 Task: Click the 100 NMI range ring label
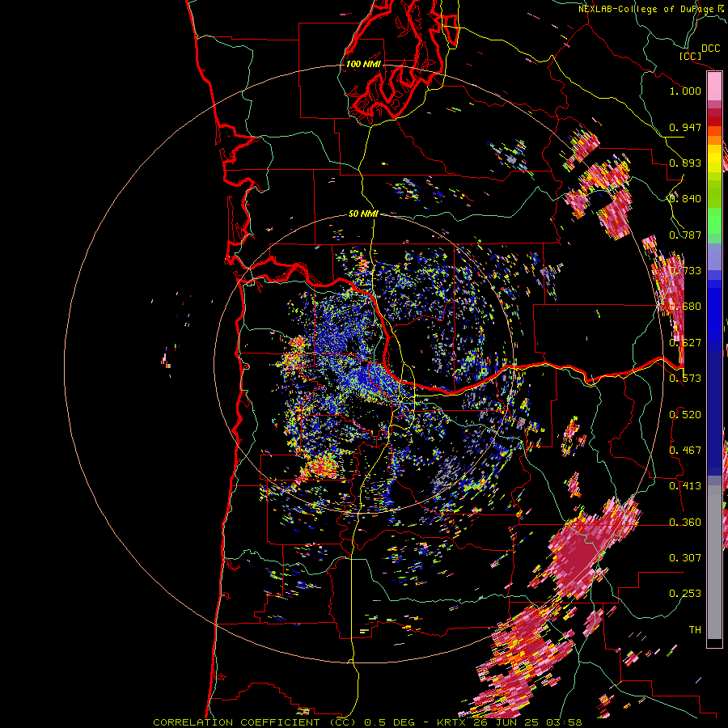363,64
